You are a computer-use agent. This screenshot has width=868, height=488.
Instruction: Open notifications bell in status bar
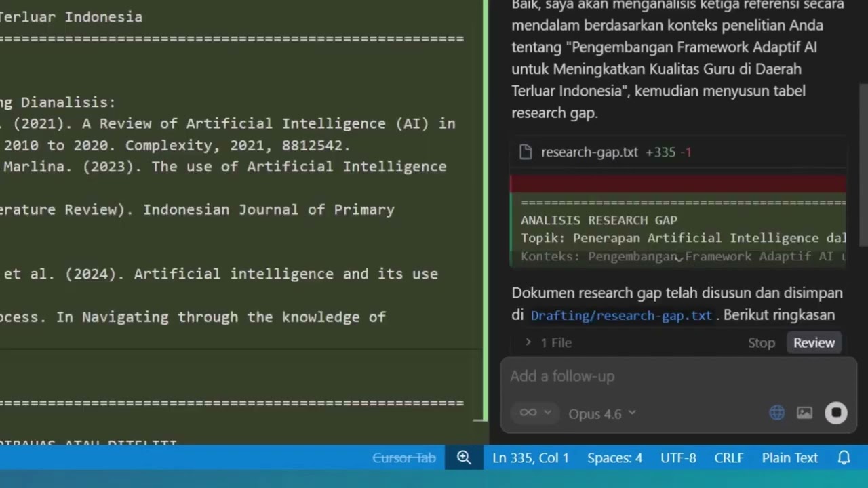pyautogui.click(x=844, y=458)
